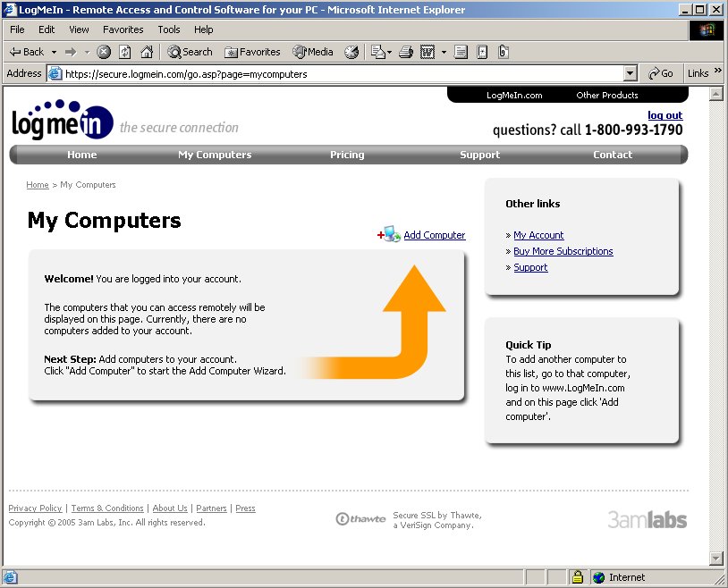This screenshot has height=588, width=728.
Task: Open the Terms & Conditions footer link
Action: pyautogui.click(x=107, y=508)
